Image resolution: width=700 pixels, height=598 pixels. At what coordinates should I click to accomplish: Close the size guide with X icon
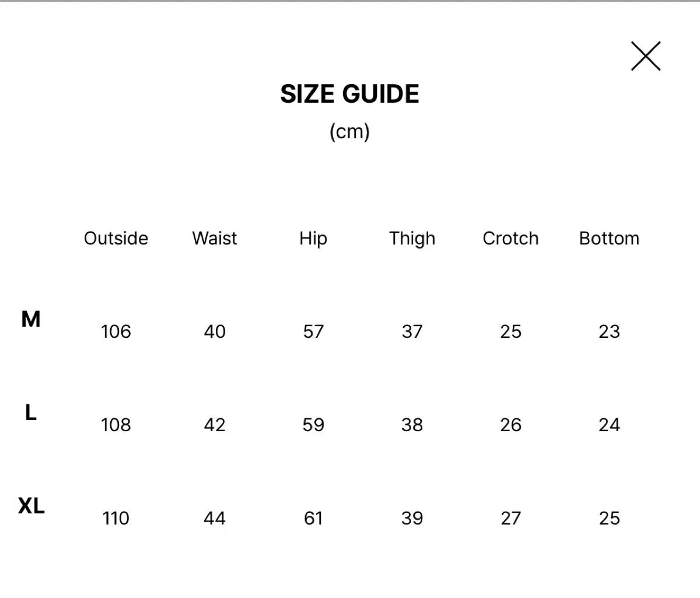pyautogui.click(x=645, y=56)
